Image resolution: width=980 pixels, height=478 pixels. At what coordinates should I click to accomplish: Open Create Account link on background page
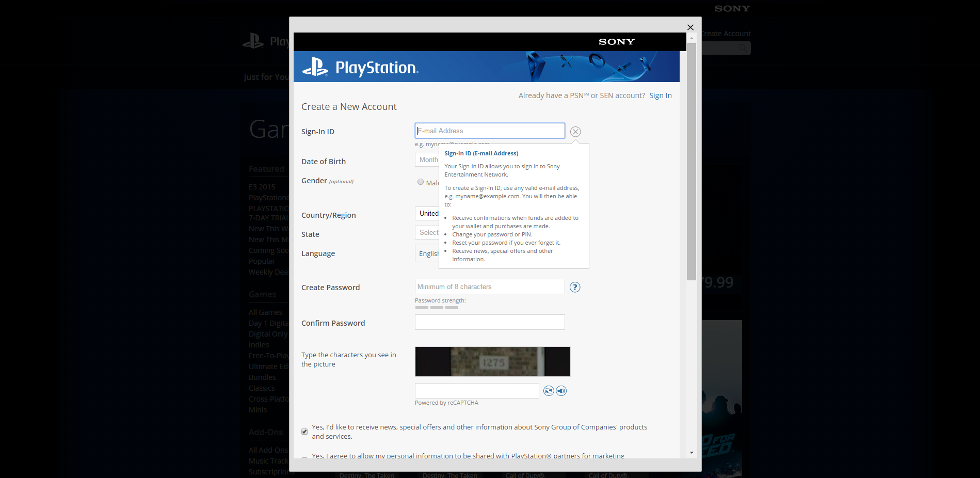pos(726,34)
